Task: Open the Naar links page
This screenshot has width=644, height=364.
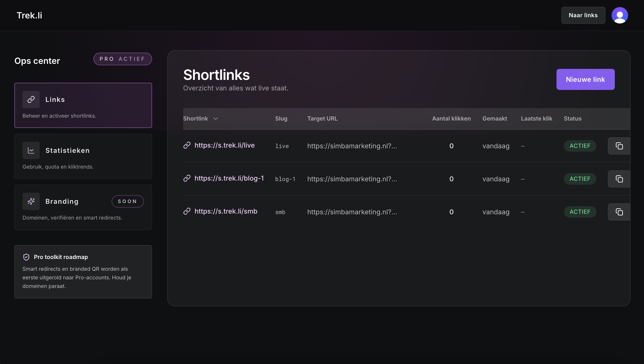Action: tap(583, 15)
